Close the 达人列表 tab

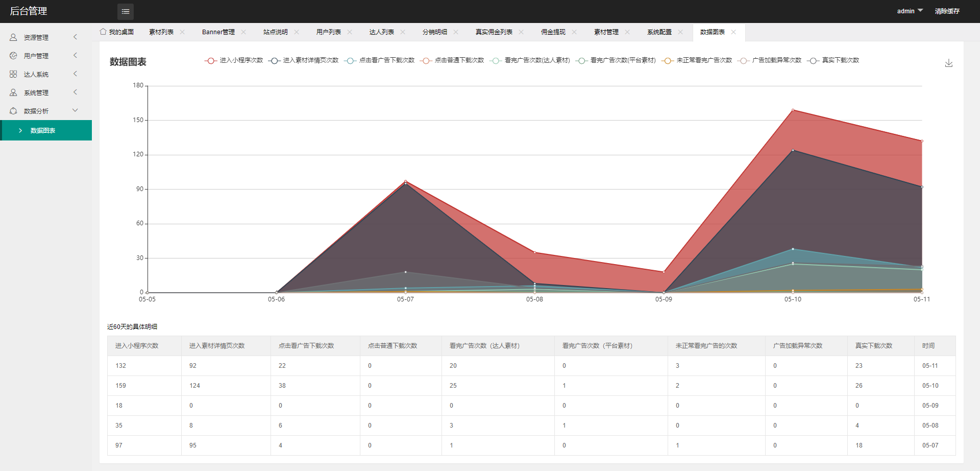403,32
